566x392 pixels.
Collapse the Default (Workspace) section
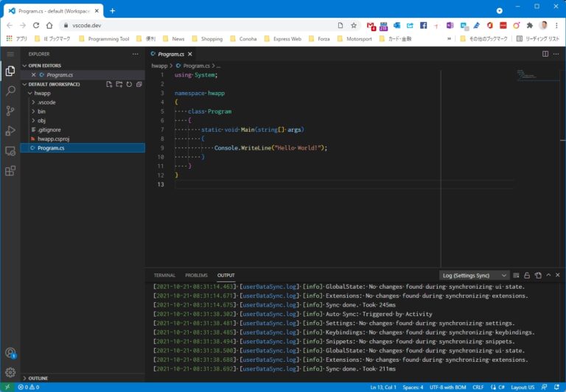coord(54,84)
